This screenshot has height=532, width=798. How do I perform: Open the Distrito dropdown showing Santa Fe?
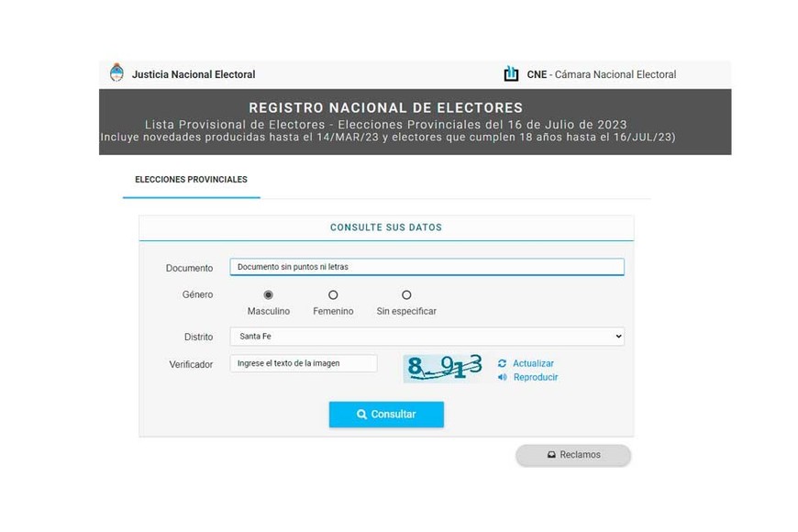[427, 337]
